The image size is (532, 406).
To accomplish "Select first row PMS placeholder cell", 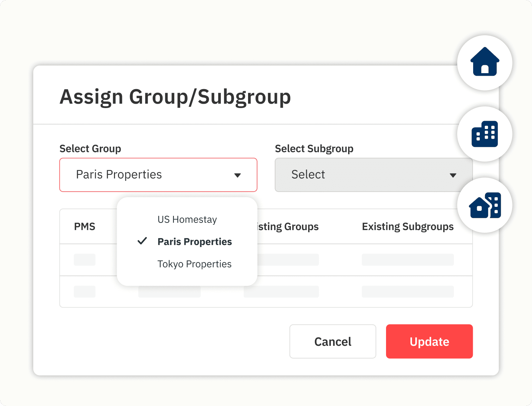I will click(84, 260).
